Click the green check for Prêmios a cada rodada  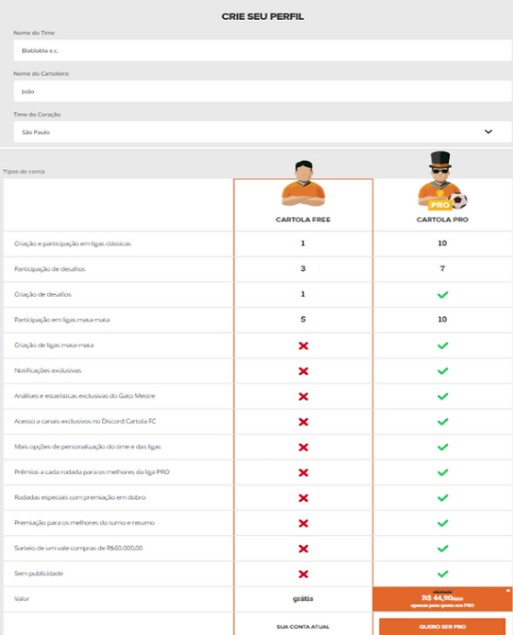443,472
